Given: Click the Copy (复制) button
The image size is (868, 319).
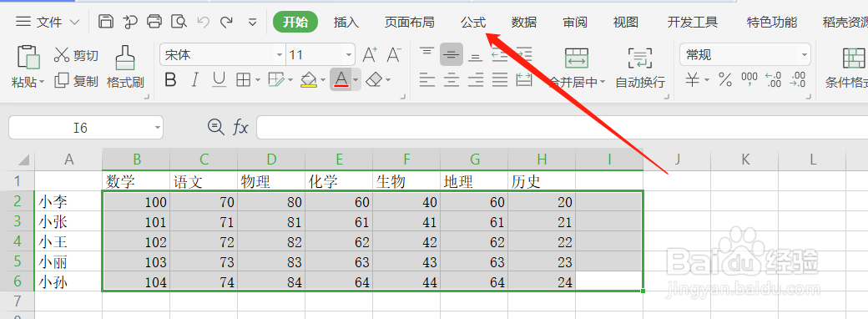Looking at the screenshot, I should tap(77, 81).
